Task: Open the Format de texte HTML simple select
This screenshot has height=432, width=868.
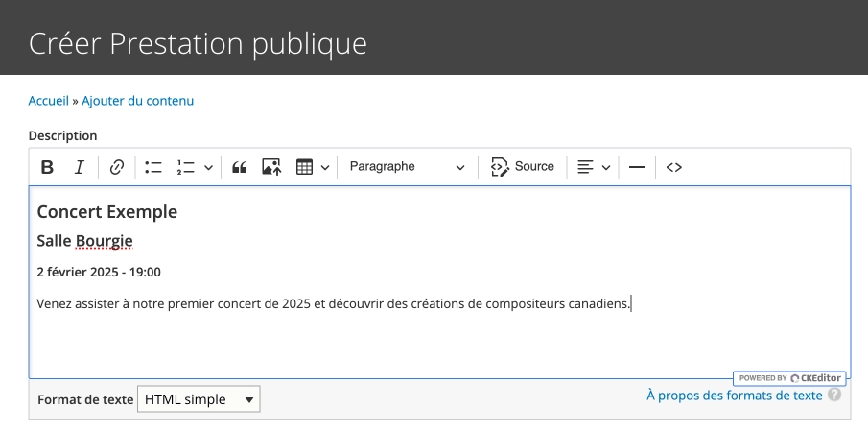Action: click(199, 399)
